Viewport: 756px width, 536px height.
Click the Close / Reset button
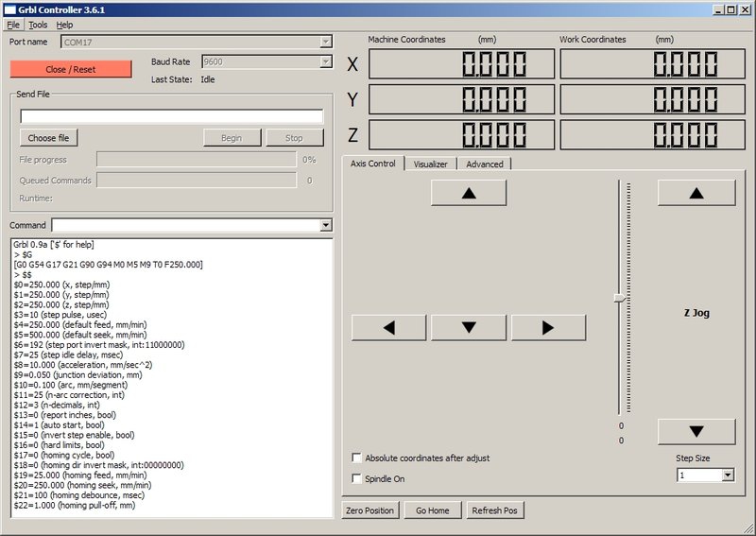[70, 69]
